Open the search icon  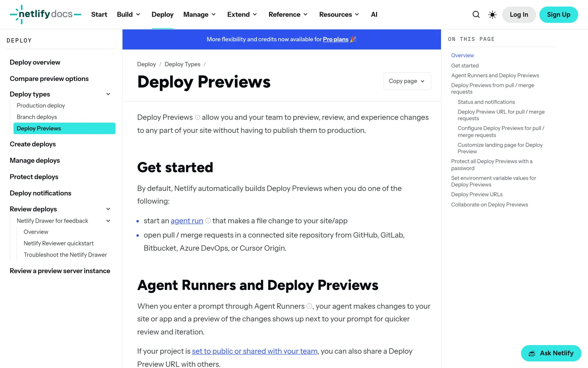(476, 14)
